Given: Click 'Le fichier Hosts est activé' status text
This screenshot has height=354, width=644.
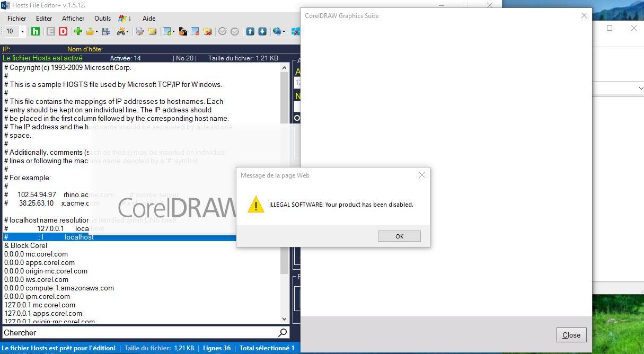Looking at the screenshot, I should click(x=42, y=58).
